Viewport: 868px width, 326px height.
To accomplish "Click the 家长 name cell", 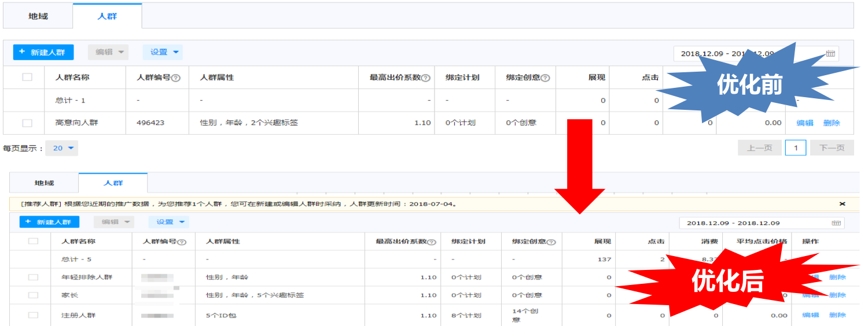I will coord(69,295).
